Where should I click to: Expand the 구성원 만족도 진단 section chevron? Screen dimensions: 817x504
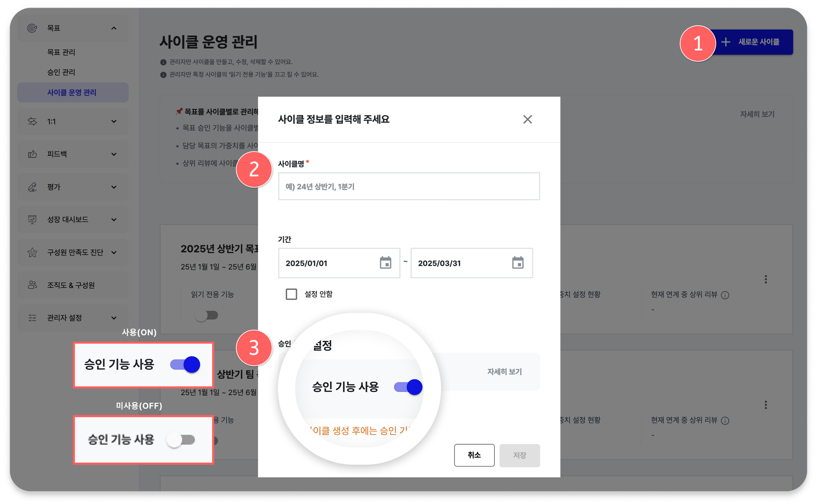click(x=114, y=252)
